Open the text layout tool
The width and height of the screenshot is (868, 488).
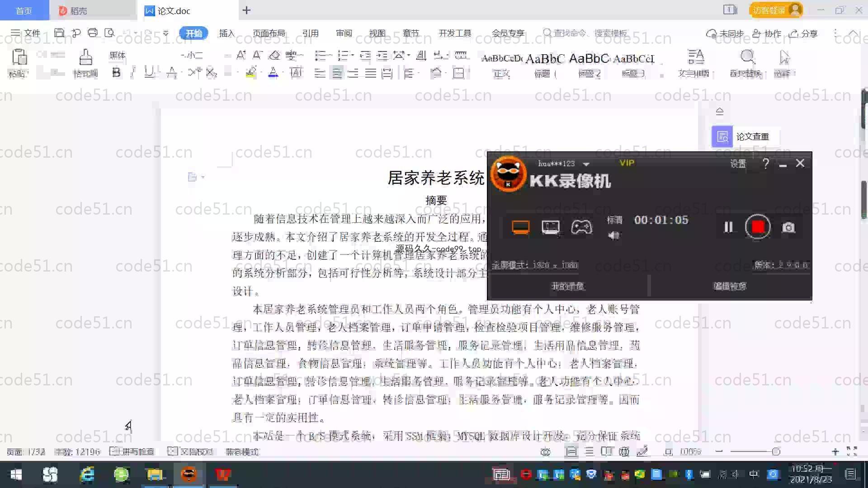[695, 63]
